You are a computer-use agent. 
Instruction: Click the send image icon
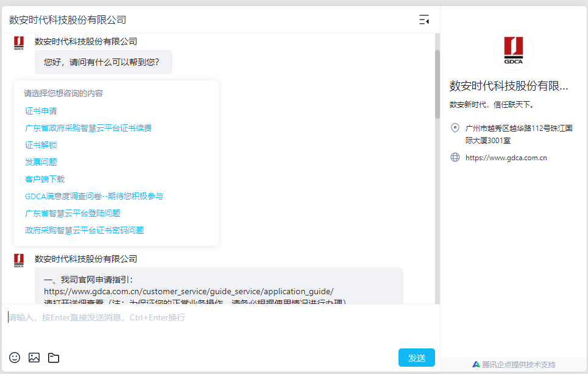[x=34, y=358]
